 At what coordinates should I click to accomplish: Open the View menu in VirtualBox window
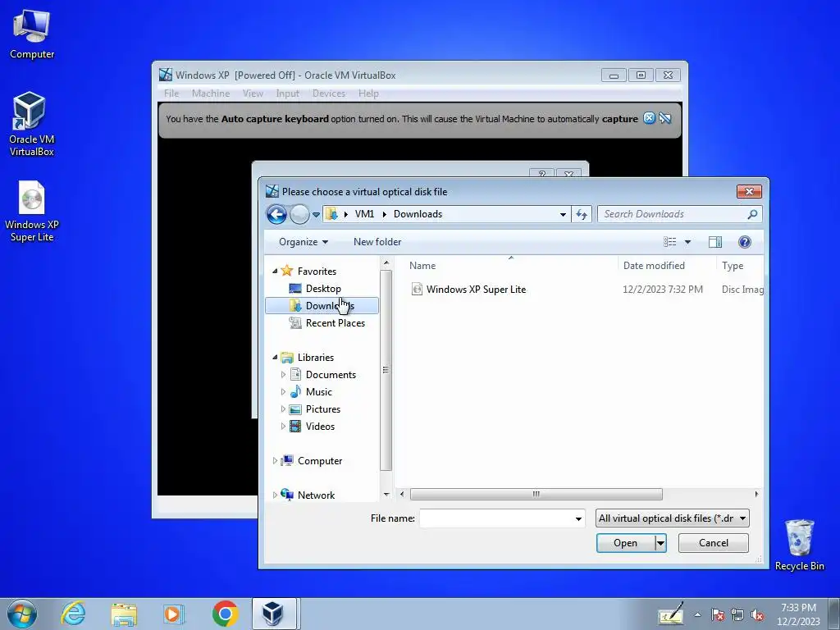pos(253,94)
